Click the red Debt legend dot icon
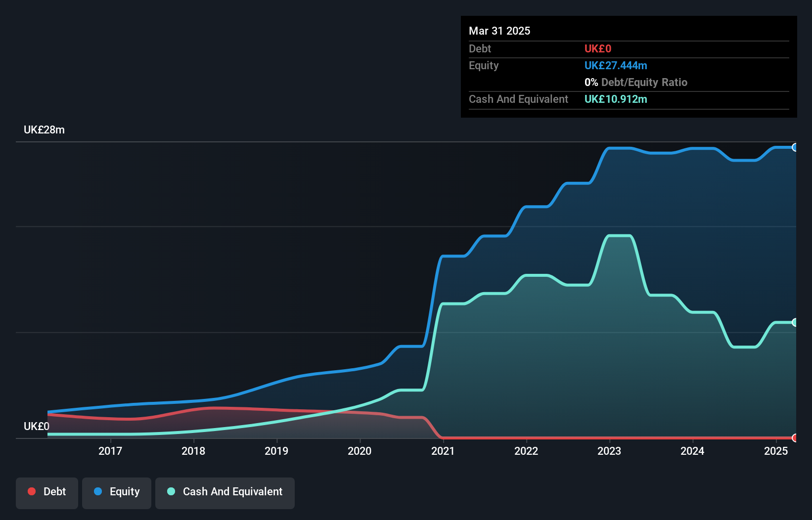 (x=31, y=491)
